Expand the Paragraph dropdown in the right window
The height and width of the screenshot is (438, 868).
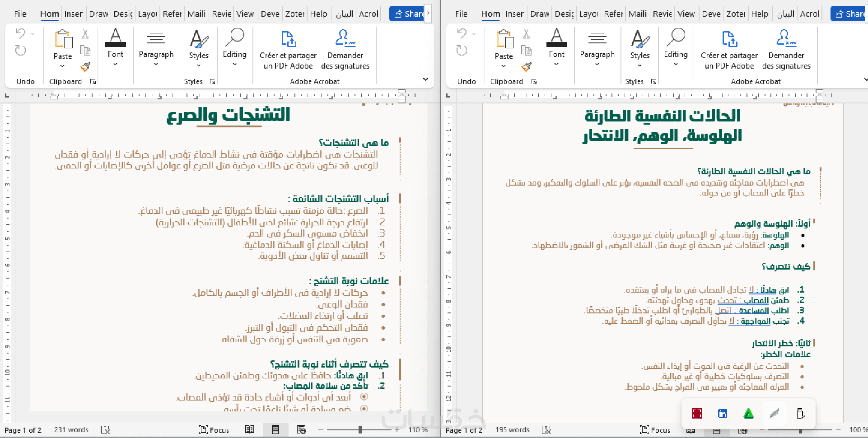[597, 64]
